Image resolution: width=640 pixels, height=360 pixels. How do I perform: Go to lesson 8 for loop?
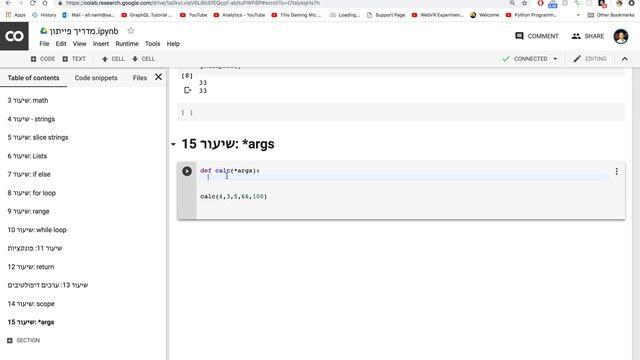coord(31,193)
